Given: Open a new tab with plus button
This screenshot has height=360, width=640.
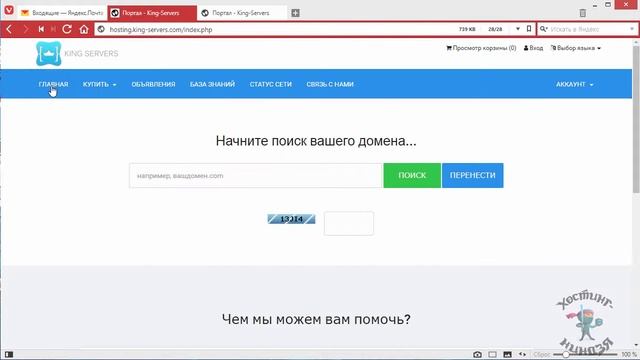Looking at the screenshot, I should click(x=296, y=13).
